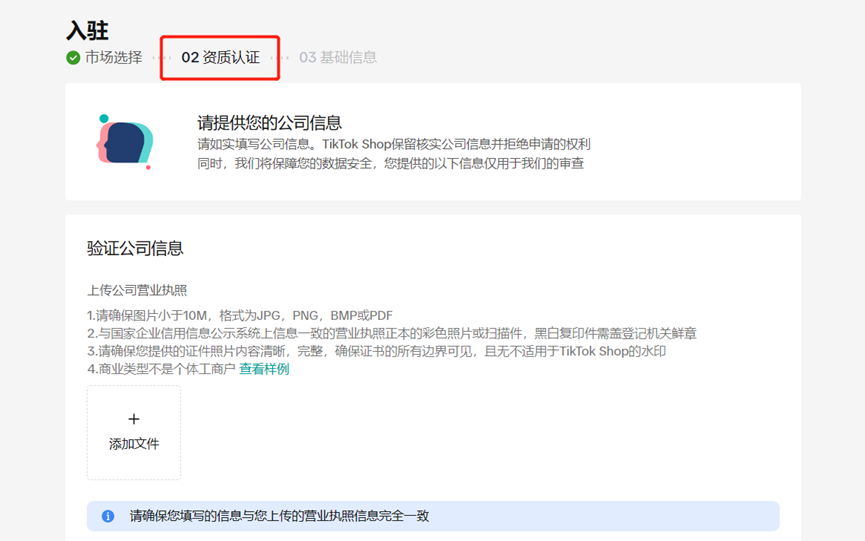Click the 验证公司信息 section heading
This screenshot has height=541, width=865.
click(135, 248)
